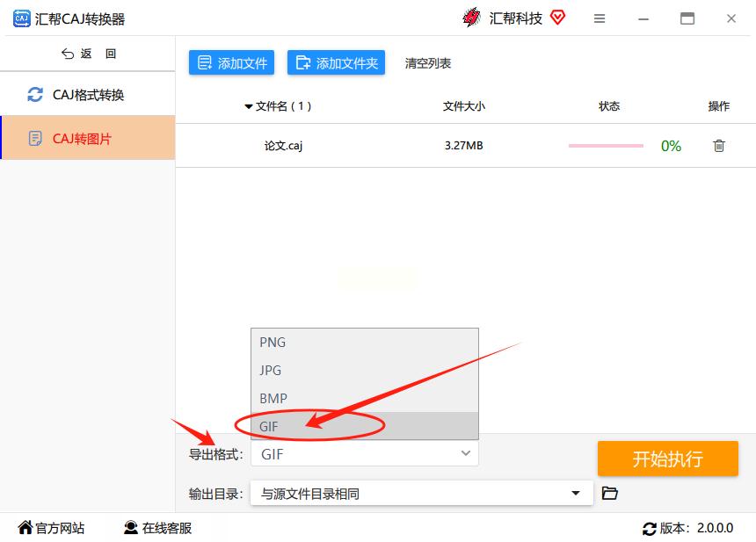Click 清空列表 to clear the list

[427, 63]
